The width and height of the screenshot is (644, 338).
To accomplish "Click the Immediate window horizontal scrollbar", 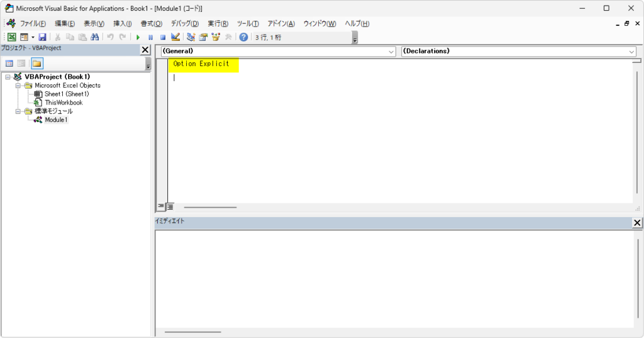I will click(x=192, y=332).
